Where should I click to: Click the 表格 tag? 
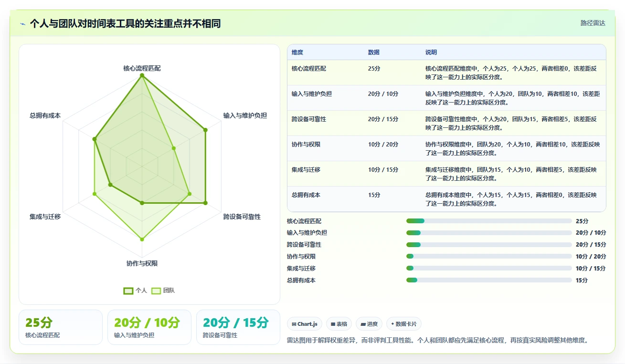(339, 324)
